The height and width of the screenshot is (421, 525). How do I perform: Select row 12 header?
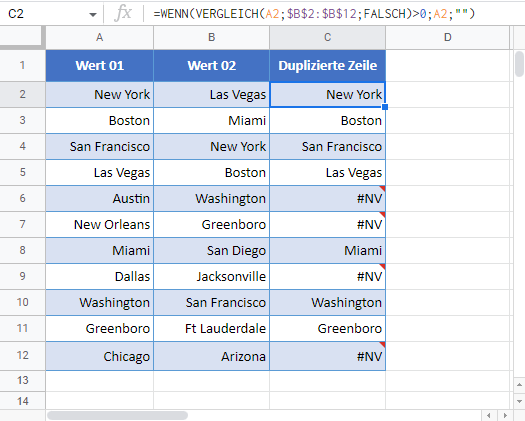point(22,356)
